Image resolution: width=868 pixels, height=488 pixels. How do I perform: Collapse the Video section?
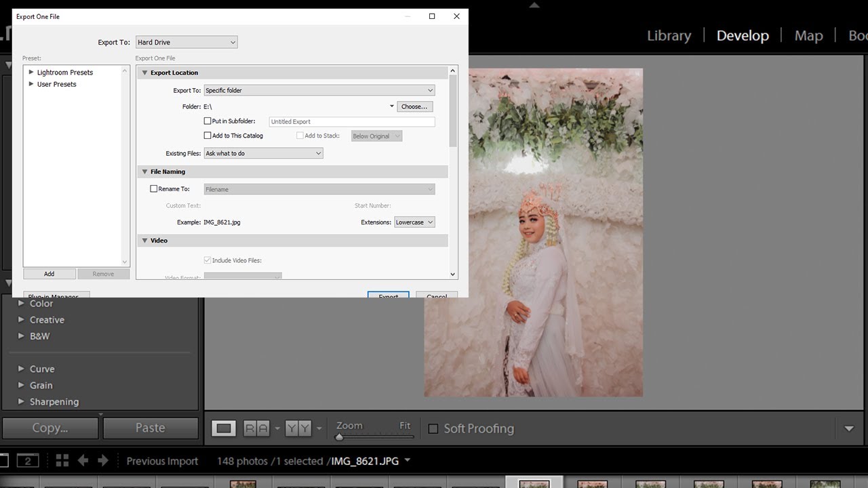[144, 241]
